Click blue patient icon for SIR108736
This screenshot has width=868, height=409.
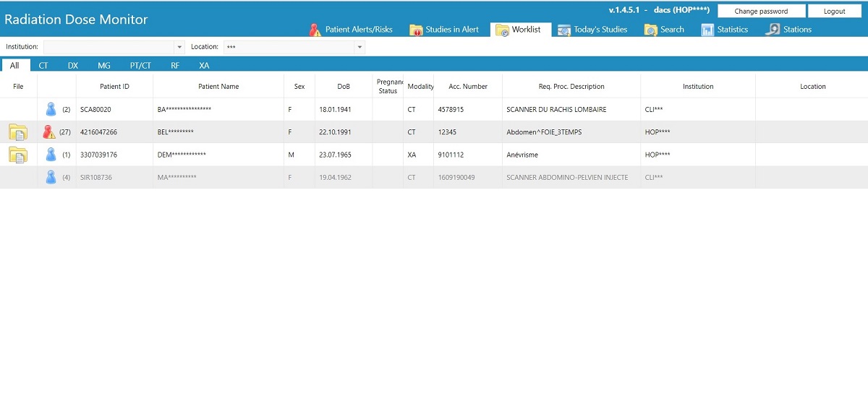click(x=51, y=177)
